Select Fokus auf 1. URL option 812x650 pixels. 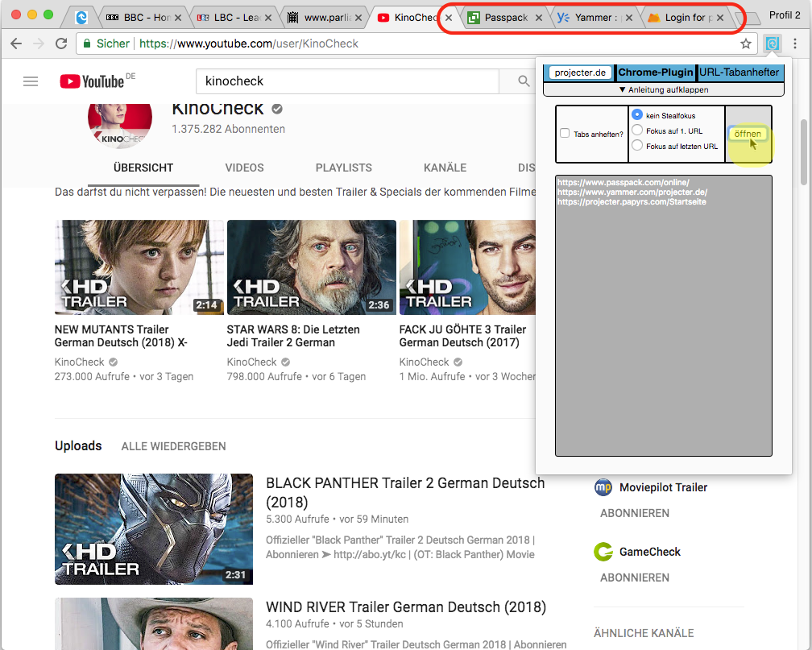point(637,130)
